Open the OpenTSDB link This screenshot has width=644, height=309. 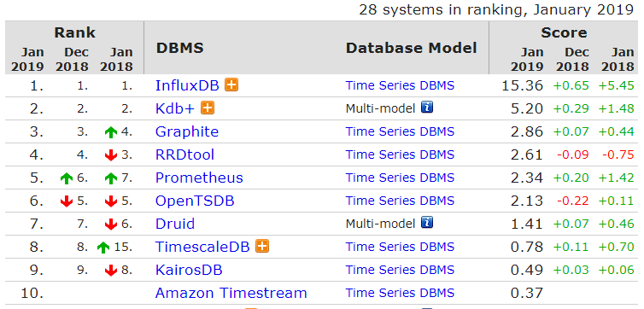[x=195, y=201]
